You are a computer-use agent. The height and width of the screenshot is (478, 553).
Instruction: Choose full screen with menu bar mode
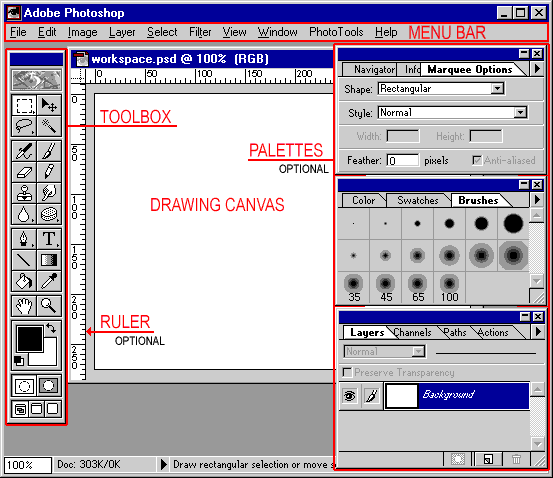click(x=37, y=410)
